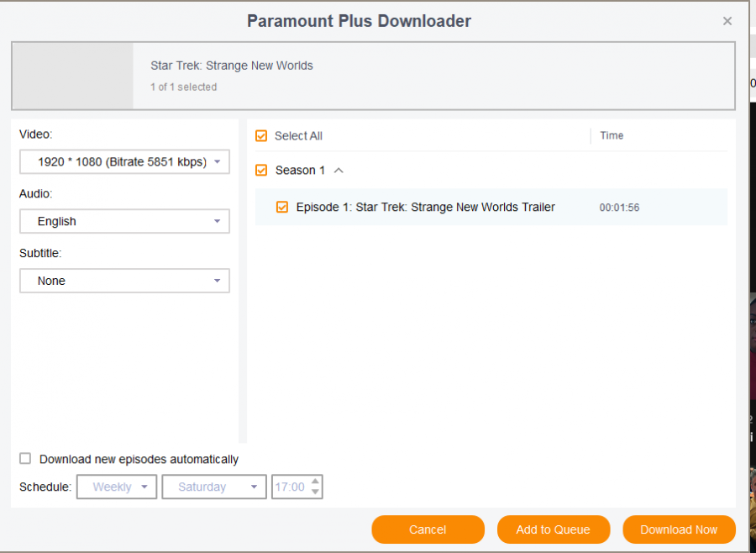Click the Cancel button
Viewport: 756px width, 553px height.
pyautogui.click(x=428, y=529)
